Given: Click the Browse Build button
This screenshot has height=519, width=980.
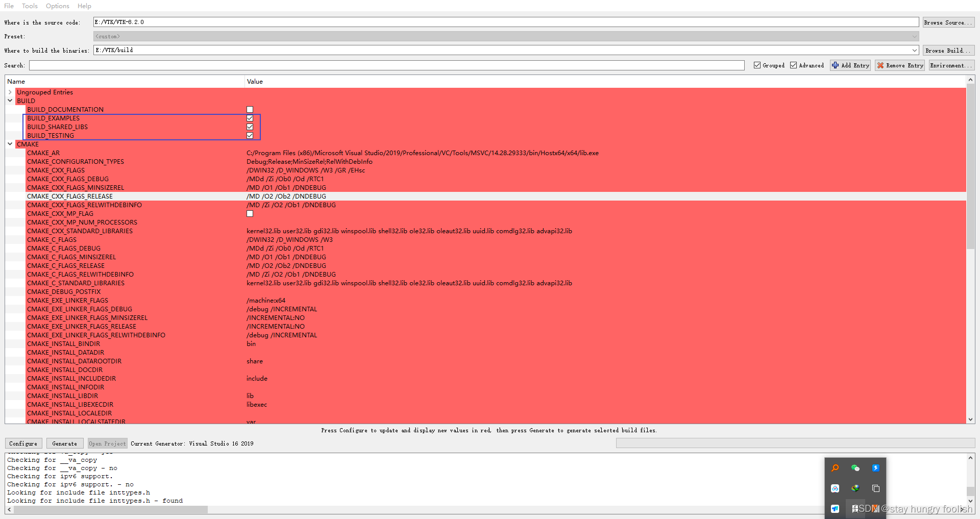Looking at the screenshot, I should (948, 51).
